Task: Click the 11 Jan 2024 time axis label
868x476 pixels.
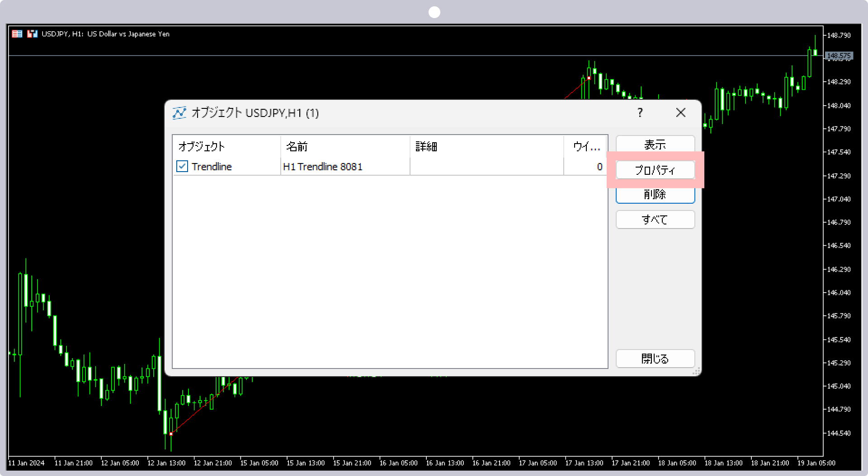Action: (27, 463)
